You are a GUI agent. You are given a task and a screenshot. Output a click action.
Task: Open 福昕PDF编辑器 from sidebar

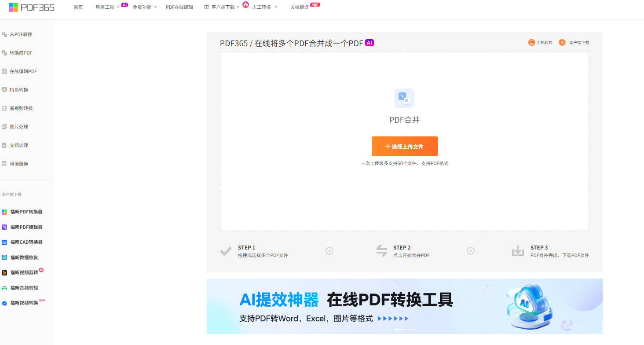(x=26, y=227)
